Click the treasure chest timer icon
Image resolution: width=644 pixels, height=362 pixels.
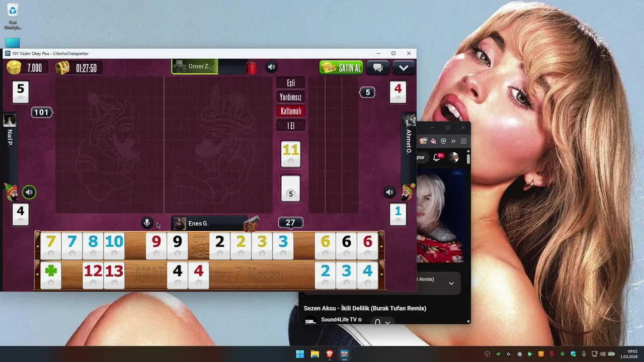pos(62,68)
